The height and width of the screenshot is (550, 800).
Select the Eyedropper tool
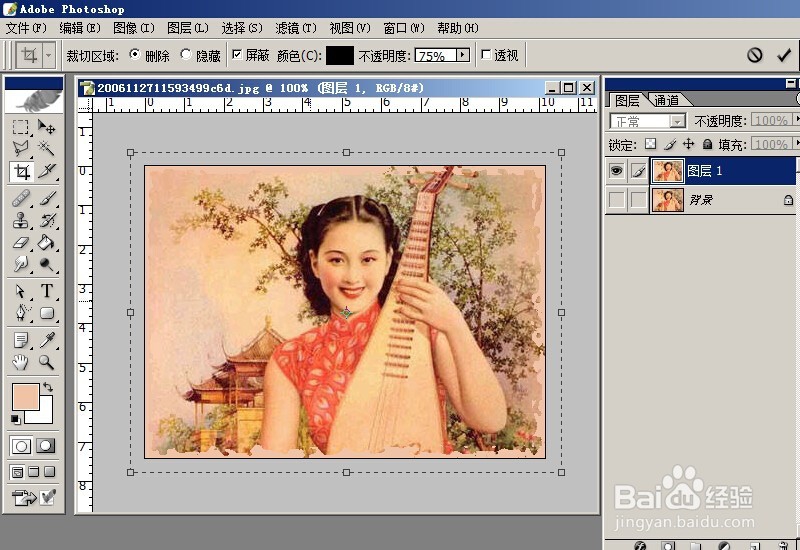46,340
